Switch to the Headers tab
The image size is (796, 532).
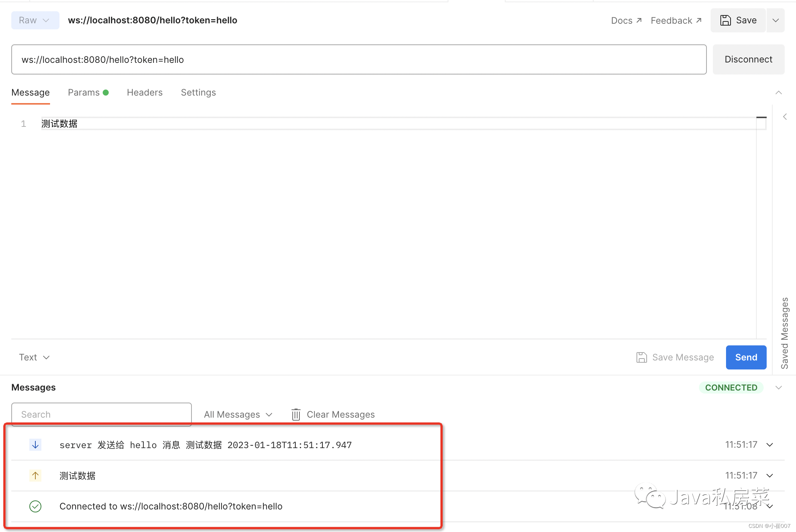[x=144, y=93]
